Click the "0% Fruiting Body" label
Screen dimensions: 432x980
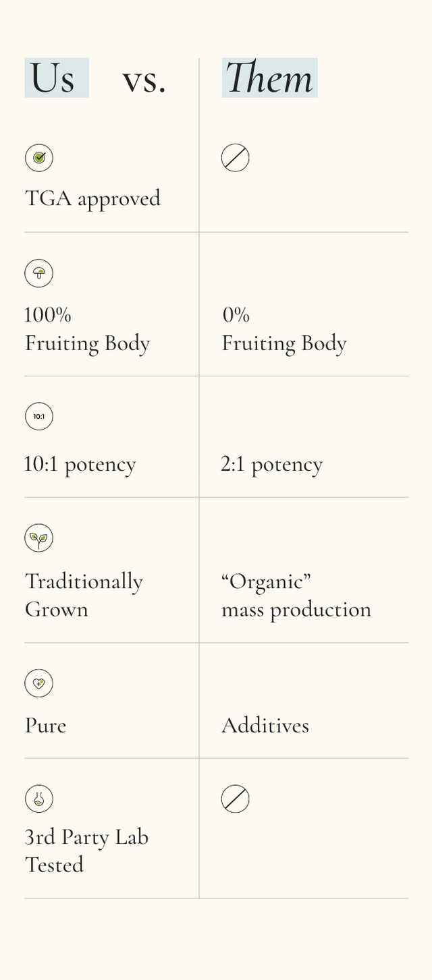[283, 329]
